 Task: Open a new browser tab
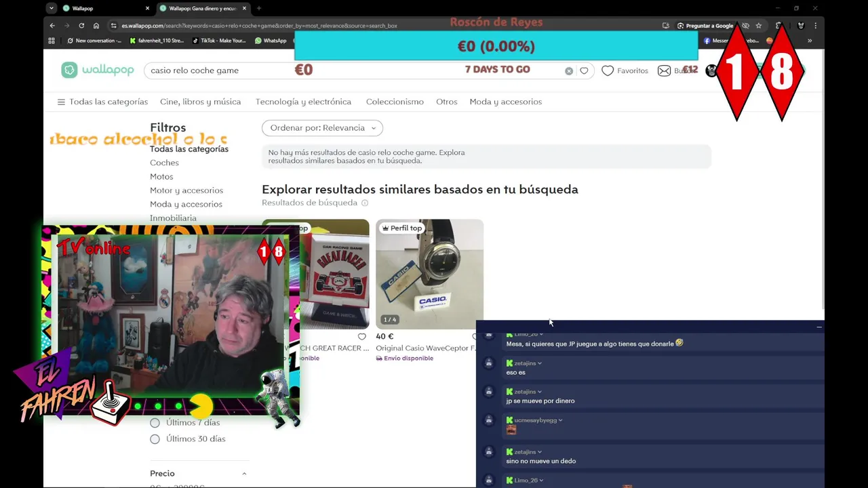[258, 8]
